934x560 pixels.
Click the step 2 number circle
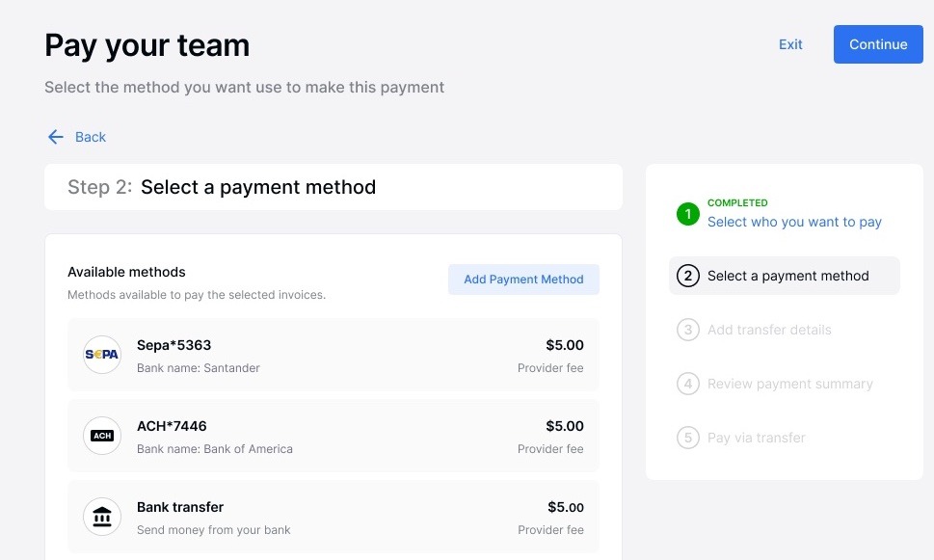(x=688, y=276)
